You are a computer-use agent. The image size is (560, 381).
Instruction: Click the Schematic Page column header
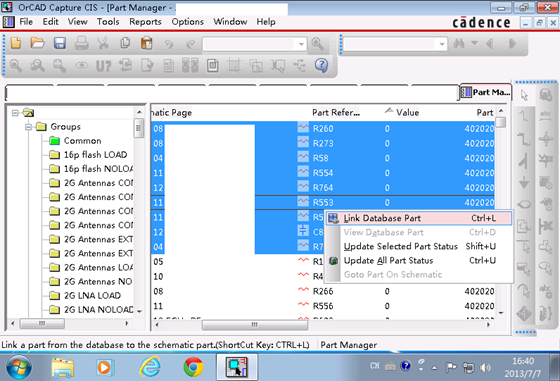[x=171, y=113]
